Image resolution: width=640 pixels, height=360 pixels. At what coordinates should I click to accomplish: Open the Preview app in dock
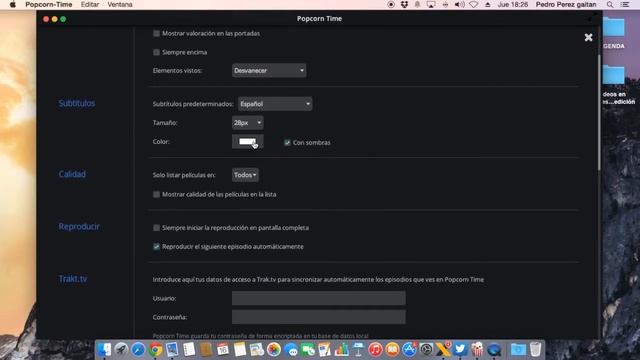(172, 350)
